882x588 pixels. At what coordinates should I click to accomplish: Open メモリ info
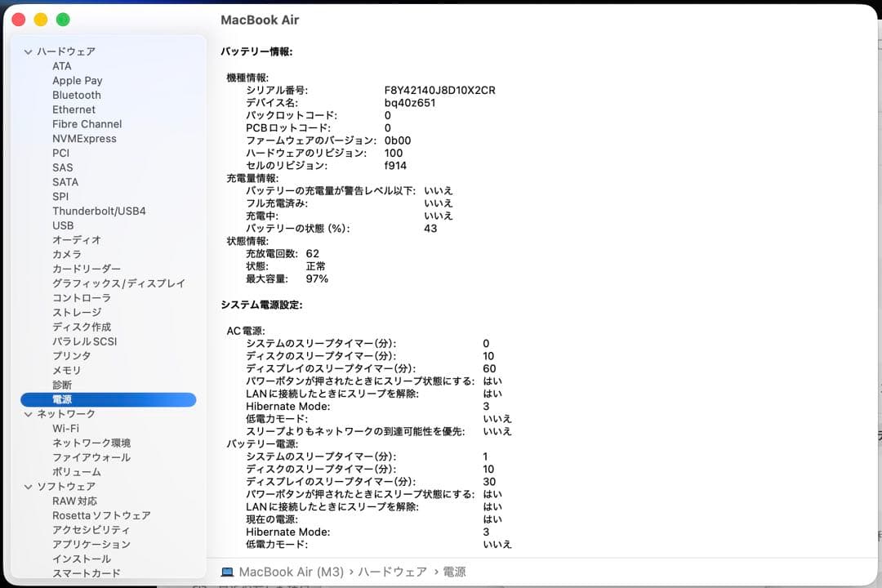coord(66,370)
